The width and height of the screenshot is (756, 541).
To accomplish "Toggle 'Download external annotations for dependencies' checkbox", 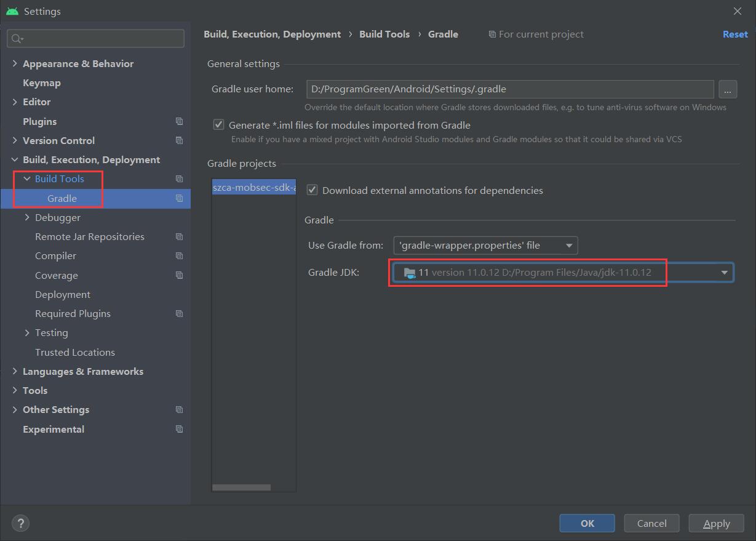I will tap(312, 190).
